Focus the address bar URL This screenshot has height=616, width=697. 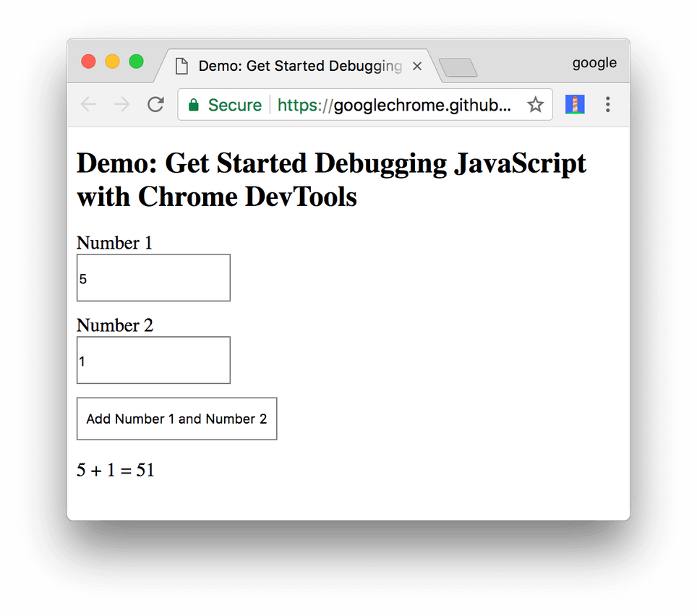[x=394, y=106]
